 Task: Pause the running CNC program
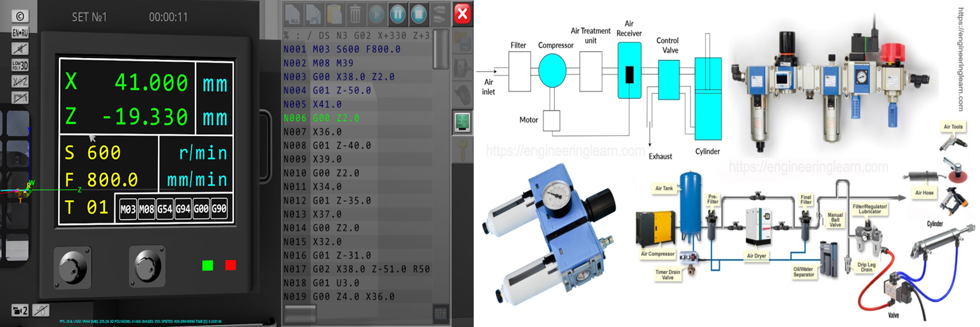397,13
